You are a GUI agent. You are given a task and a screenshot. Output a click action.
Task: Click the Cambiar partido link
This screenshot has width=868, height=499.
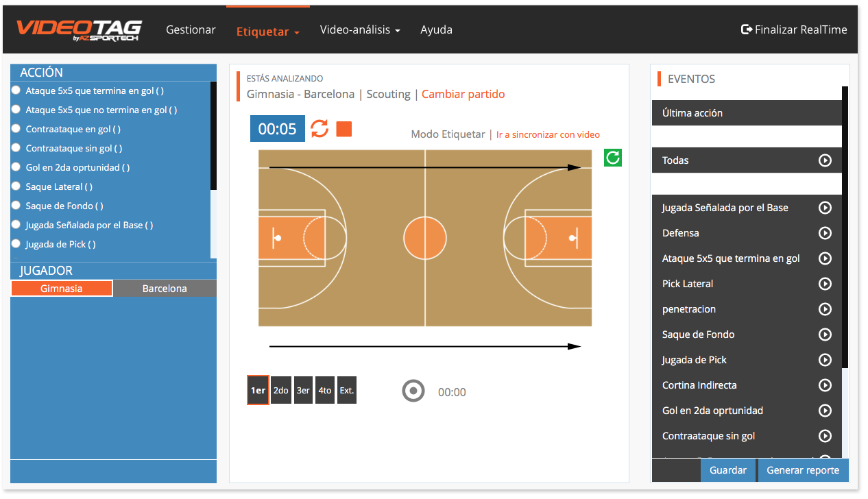click(x=463, y=94)
